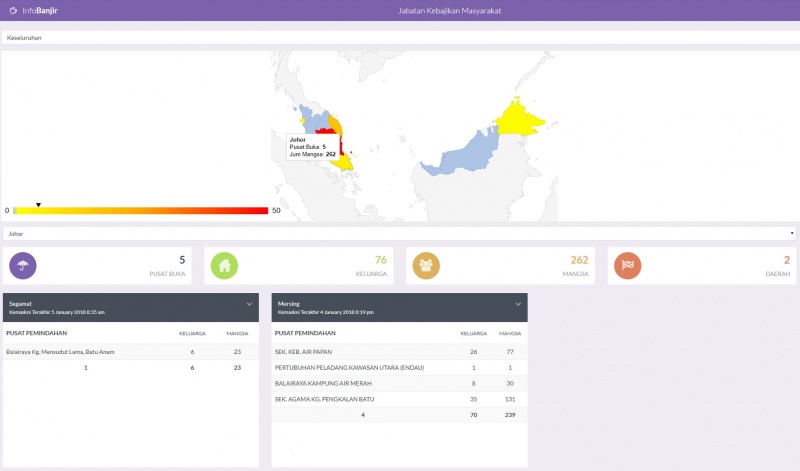This screenshot has width=800, height=471.
Task: Click the InfoBanjir logo icon
Action: [x=13, y=10]
